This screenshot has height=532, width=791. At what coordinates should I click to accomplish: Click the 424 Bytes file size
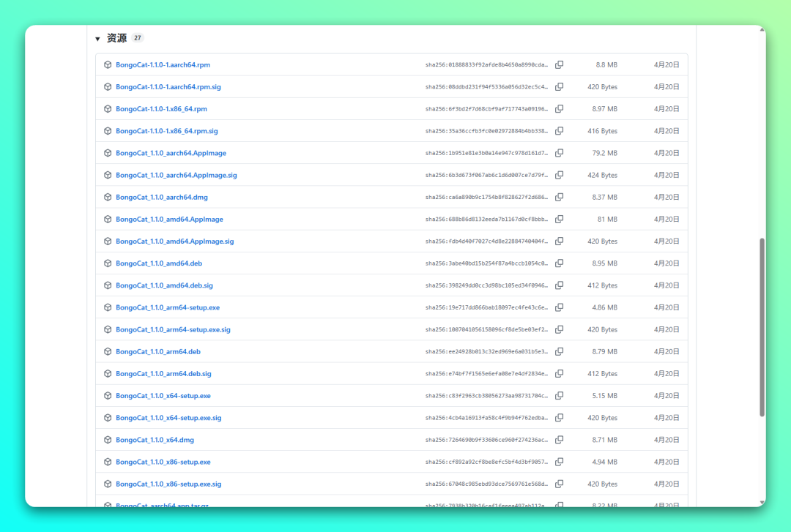point(602,175)
